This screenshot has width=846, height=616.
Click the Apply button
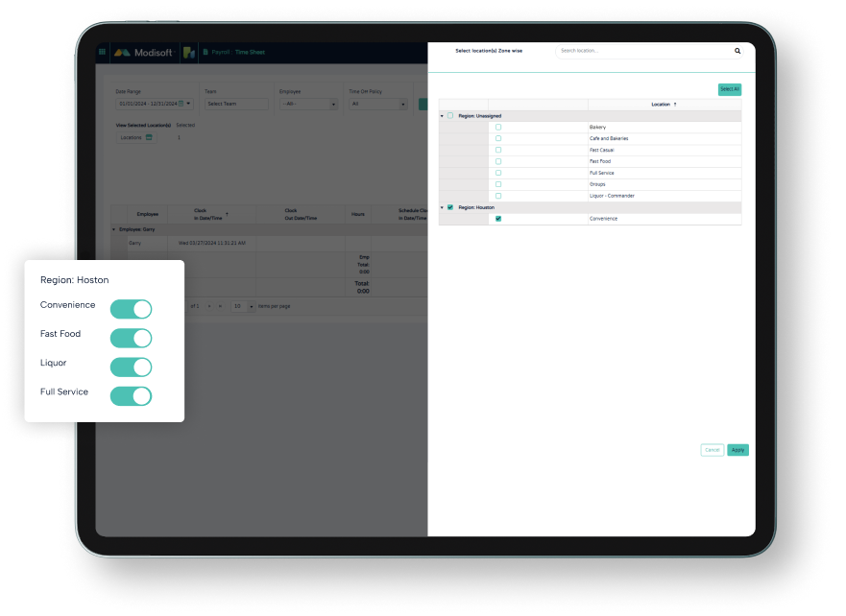coord(737,450)
